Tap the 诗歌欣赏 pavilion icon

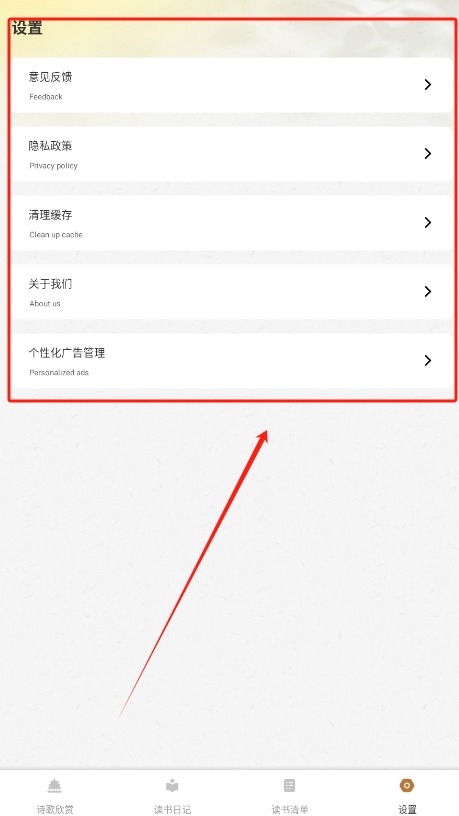click(55, 785)
